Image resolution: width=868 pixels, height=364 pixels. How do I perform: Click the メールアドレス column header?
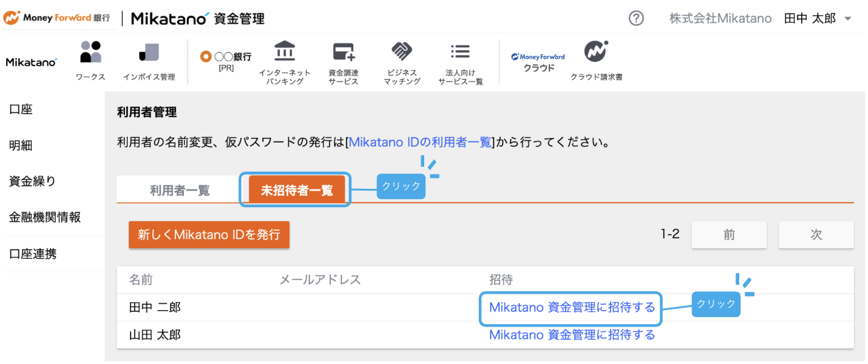tap(320, 280)
